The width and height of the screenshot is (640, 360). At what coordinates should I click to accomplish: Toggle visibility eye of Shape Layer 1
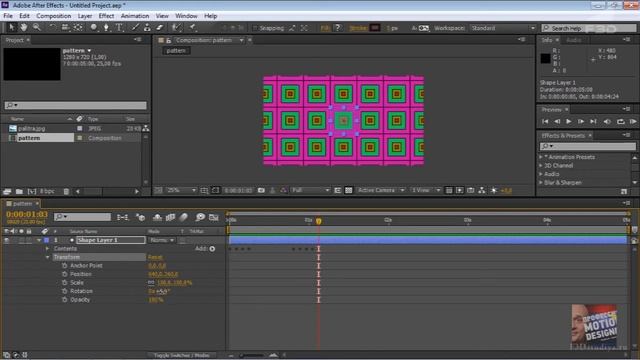point(6,240)
